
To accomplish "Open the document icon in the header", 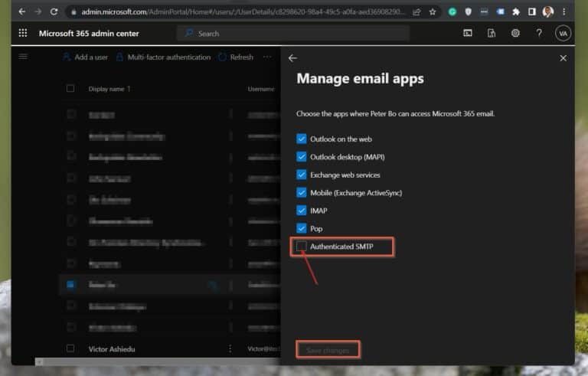I will [492, 33].
